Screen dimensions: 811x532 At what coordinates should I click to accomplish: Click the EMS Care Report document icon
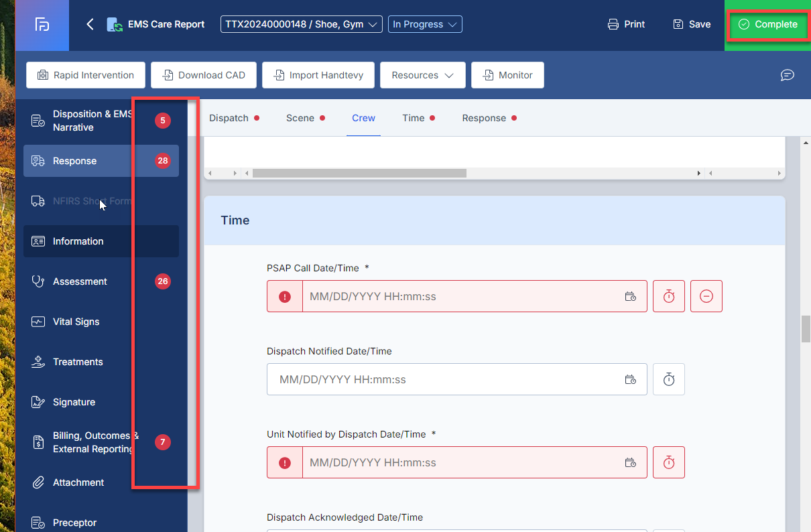115,25
